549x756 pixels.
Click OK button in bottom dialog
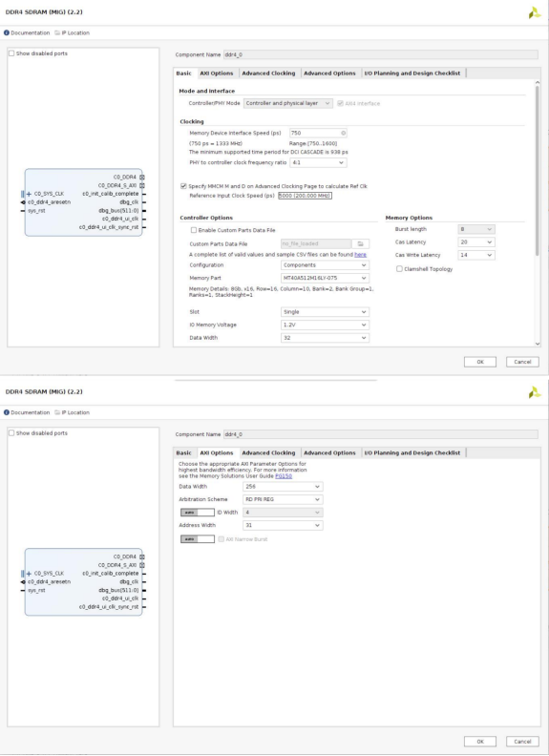click(480, 742)
